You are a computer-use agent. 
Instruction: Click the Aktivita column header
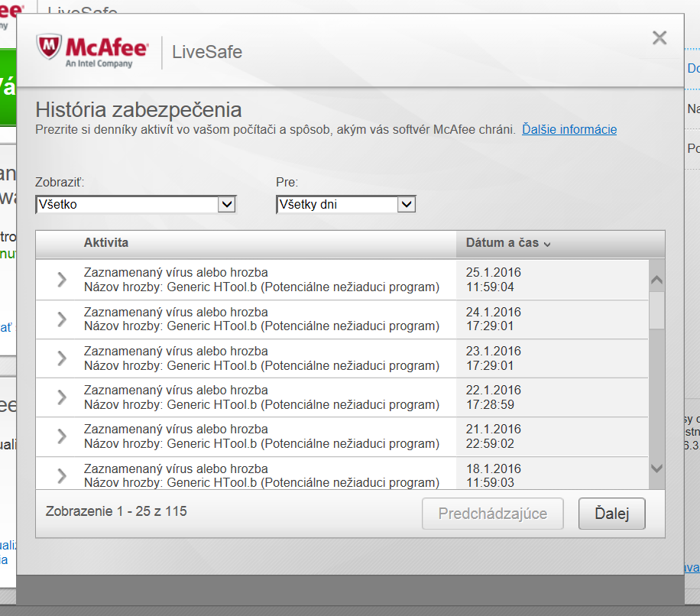pyautogui.click(x=105, y=243)
